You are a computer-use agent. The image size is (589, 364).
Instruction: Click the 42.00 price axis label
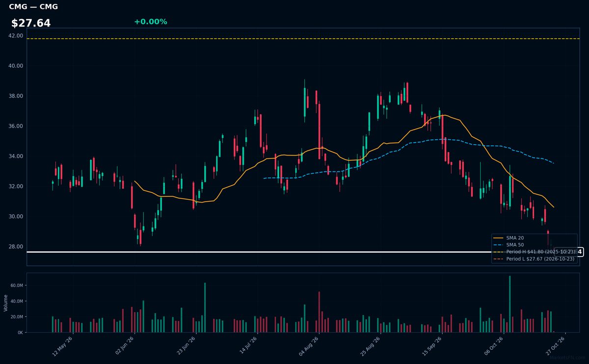[x=15, y=36]
